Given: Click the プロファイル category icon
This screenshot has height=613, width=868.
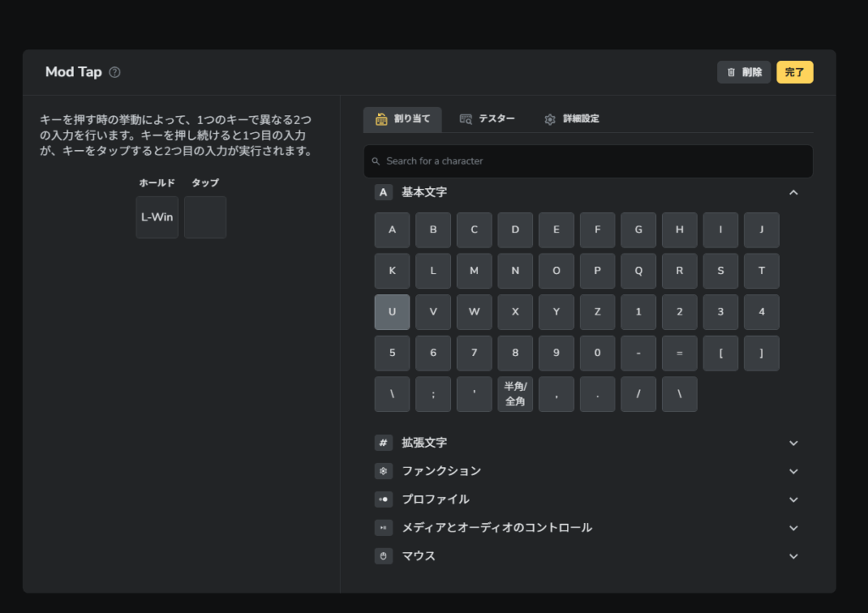Looking at the screenshot, I should click(x=384, y=499).
